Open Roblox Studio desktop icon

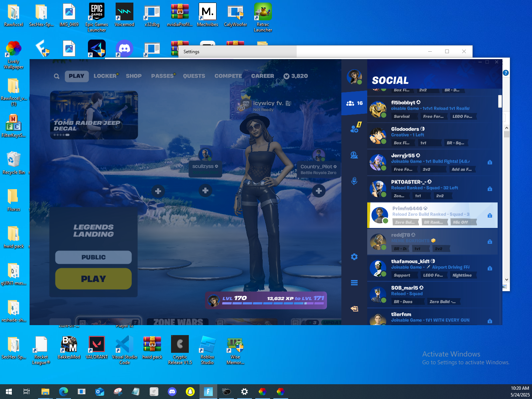click(x=207, y=350)
